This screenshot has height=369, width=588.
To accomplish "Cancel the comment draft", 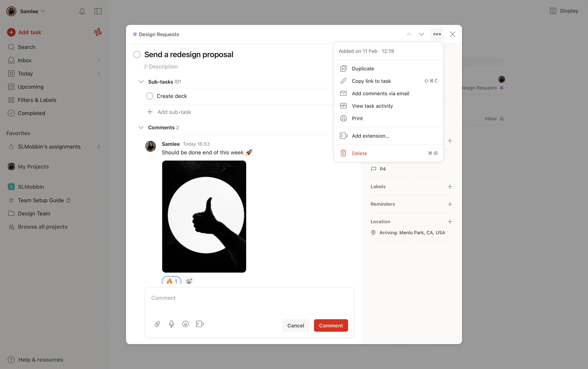I will point(296,326).
